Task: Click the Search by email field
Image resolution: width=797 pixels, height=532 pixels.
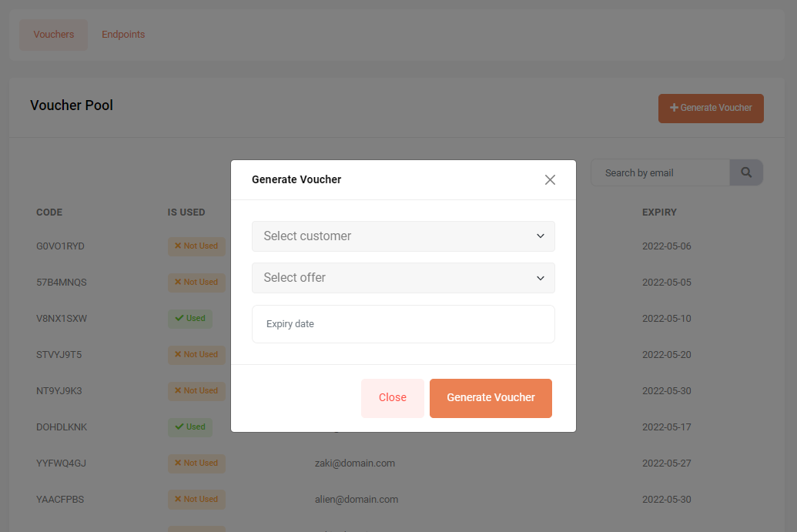Action: [x=660, y=172]
